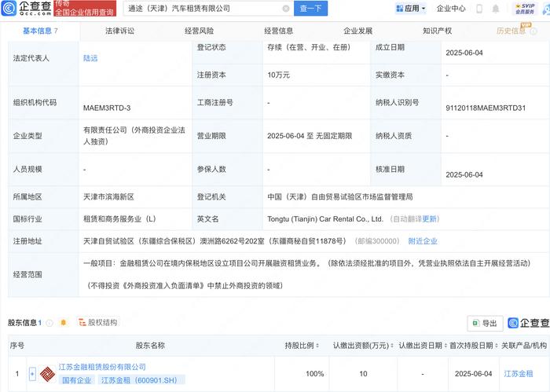Click the 江苏金融租赁 company logo
This screenshot has height=392, width=550.
[x=47, y=374]
